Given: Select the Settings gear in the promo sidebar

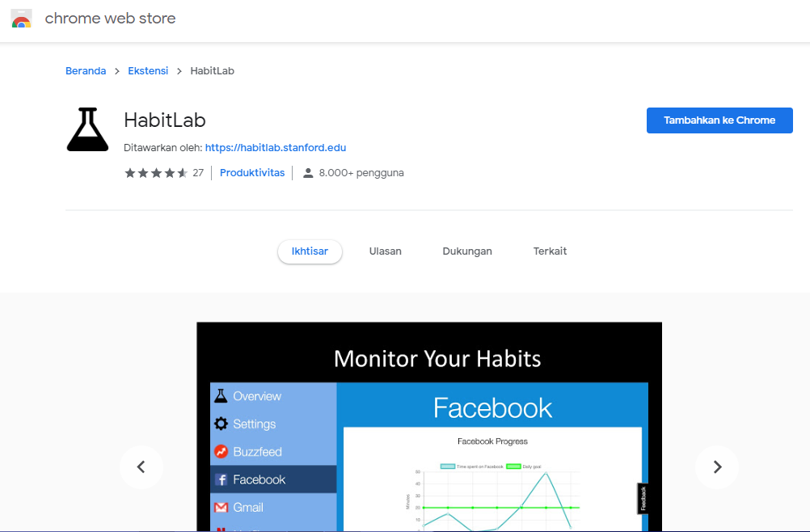Looking at the screenshot, I should click(x=223, y=424).
